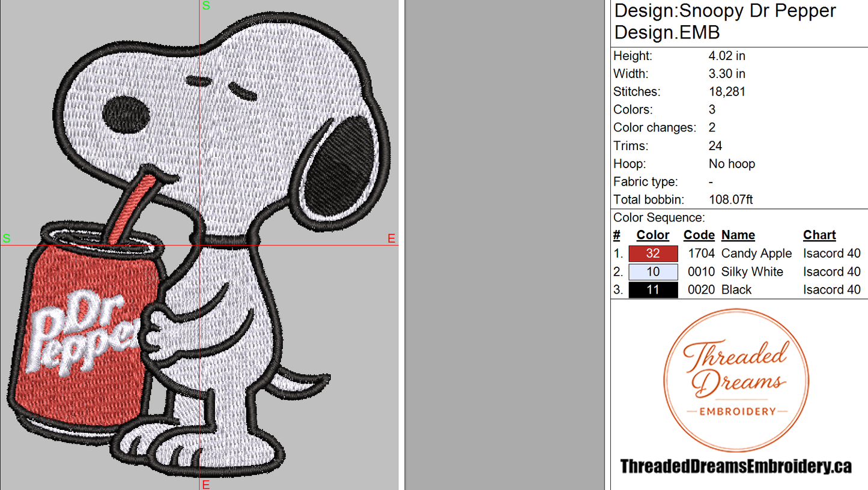The width and height of the screenshot is (868, 490).
Task: Click the Color Sequence label
Action: [x=659, y=218]
